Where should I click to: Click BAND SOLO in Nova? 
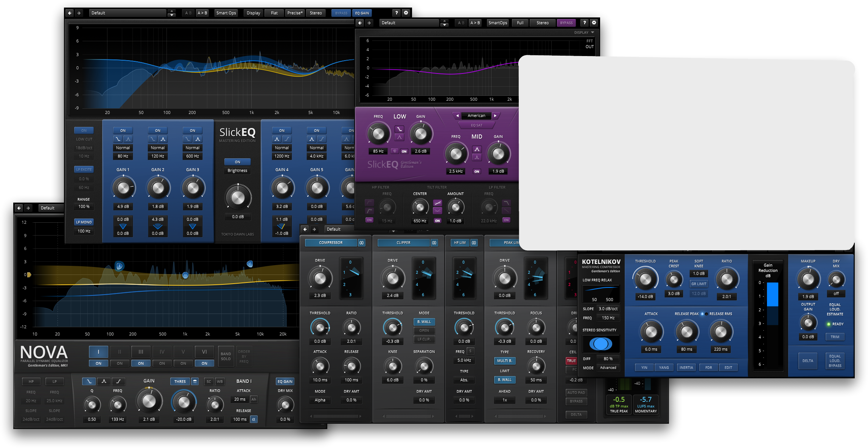pyautogui.click(x=226, y=356)
